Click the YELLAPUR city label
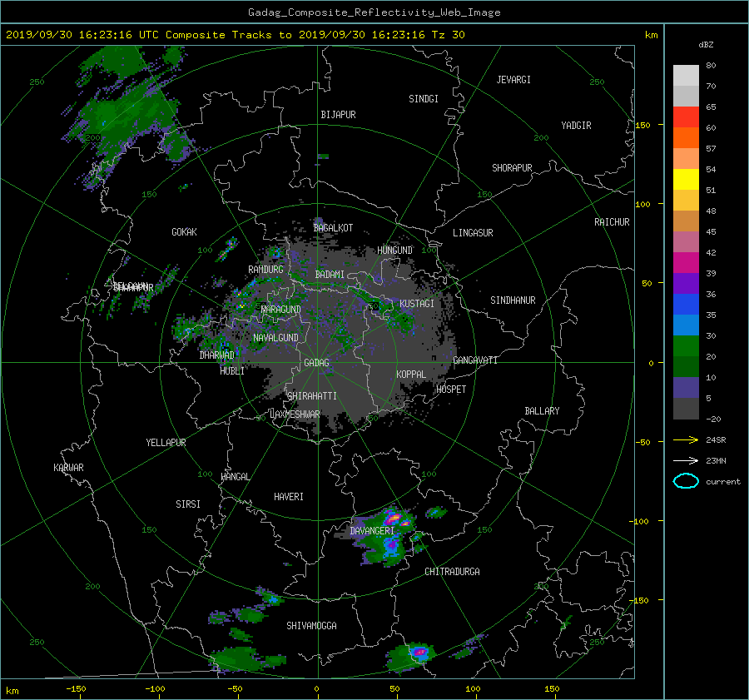749x700 pixels. pos(166,443)
